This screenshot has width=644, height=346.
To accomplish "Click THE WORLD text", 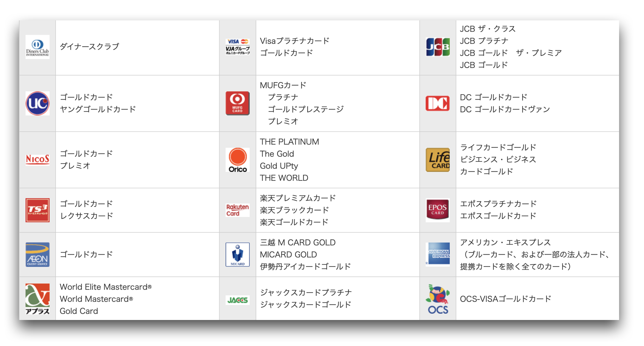I will coord(284,178).
